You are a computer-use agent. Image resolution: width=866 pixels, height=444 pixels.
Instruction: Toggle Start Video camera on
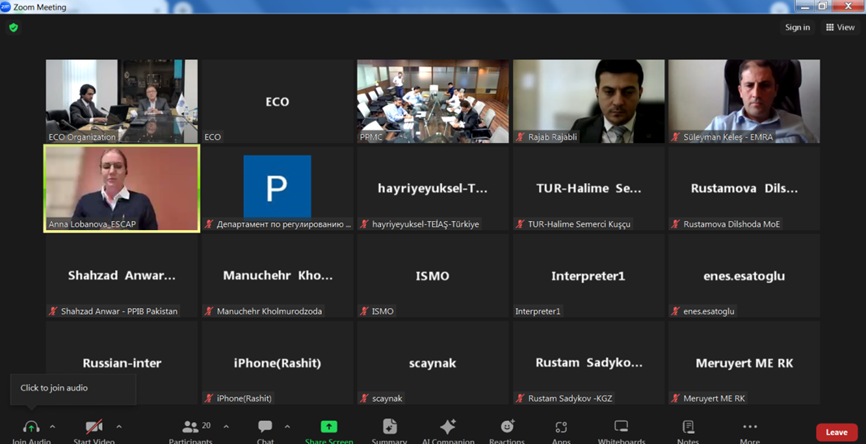point(93,428)
